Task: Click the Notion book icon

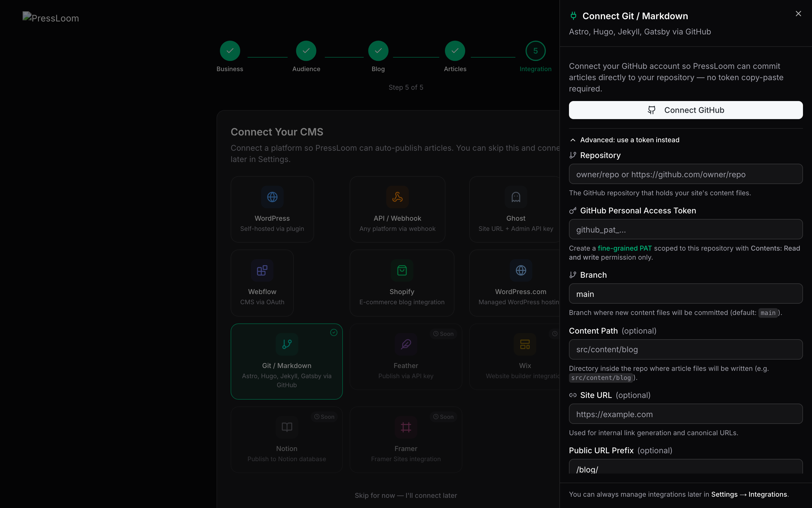Action: 287,427
